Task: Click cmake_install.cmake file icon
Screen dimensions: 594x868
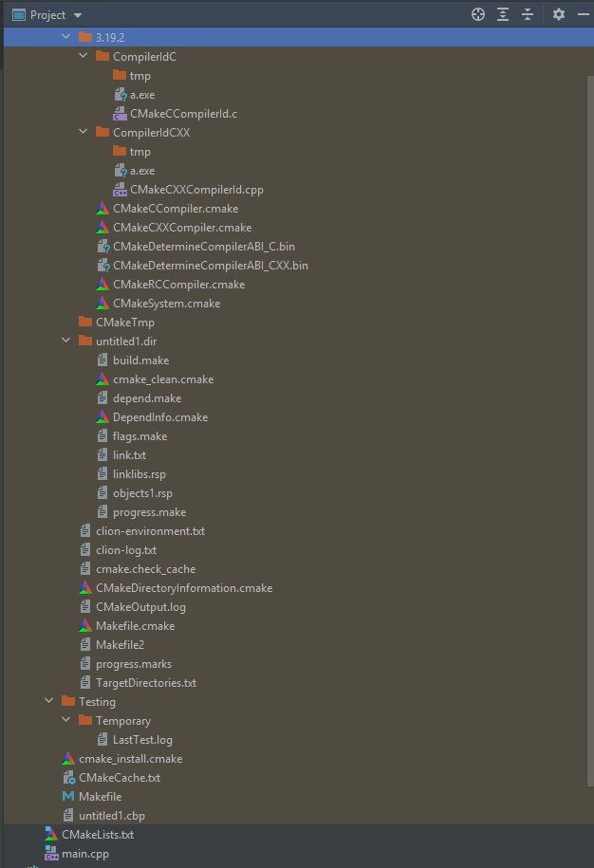Action: (68, 758)
